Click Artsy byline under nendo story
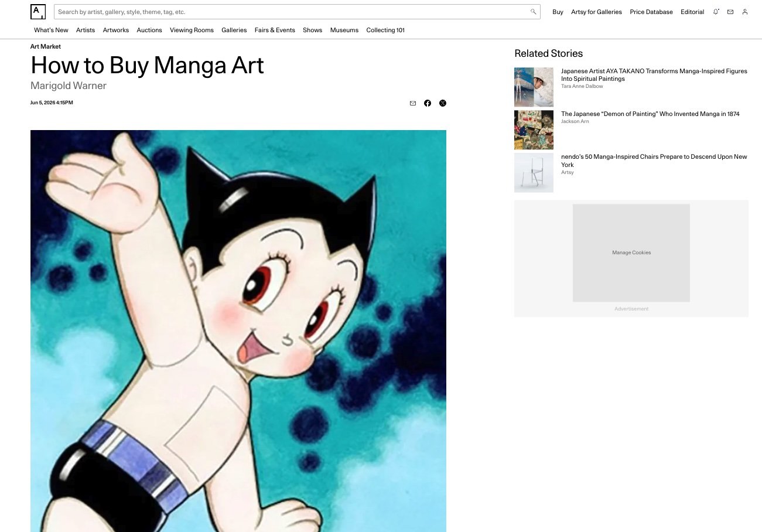Image resolution: width=762 pixels, height=532 pixels. pos(568,172)
